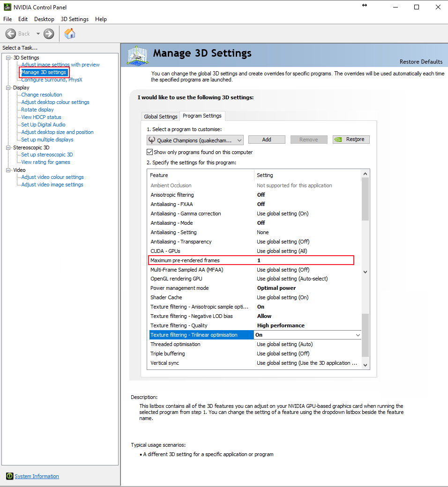Collapse the 3D Settings tree node
This screenshot has height=487, width=448.
point(8,58)
